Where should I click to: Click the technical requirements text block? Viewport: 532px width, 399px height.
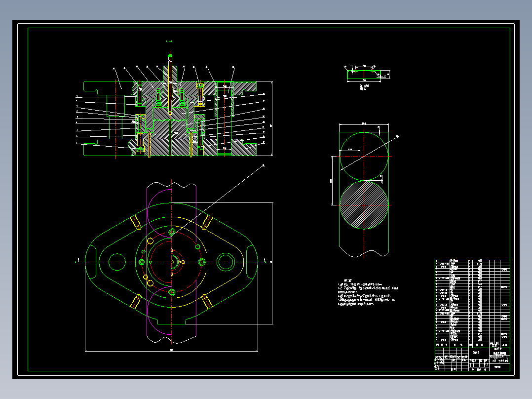(368, 292)
